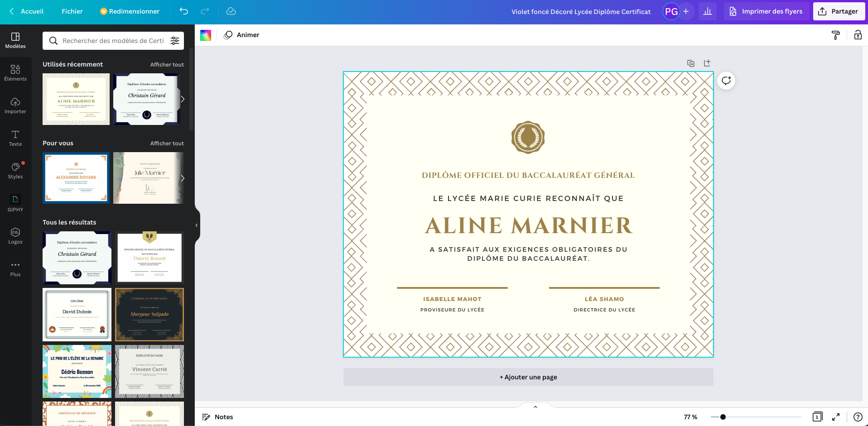Toggle the page lock icon

(857, 35)
